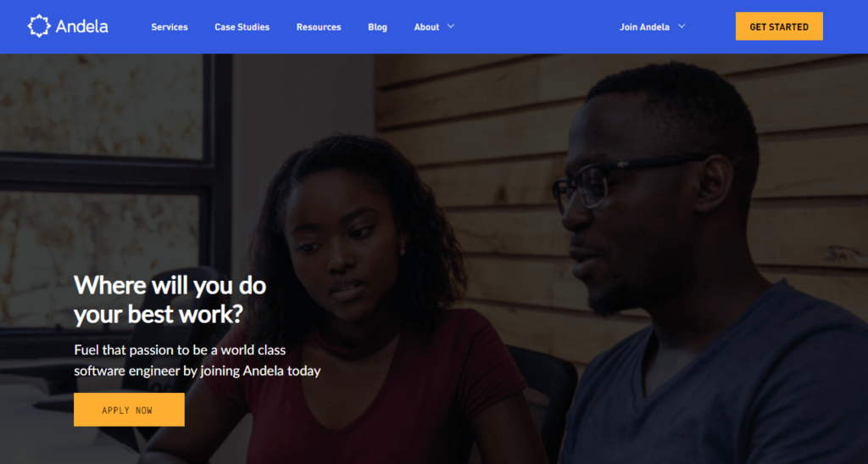Click the 'software engineer by joining Andela' line
Screen dimensions: 868x464
[x=197, y=371]
